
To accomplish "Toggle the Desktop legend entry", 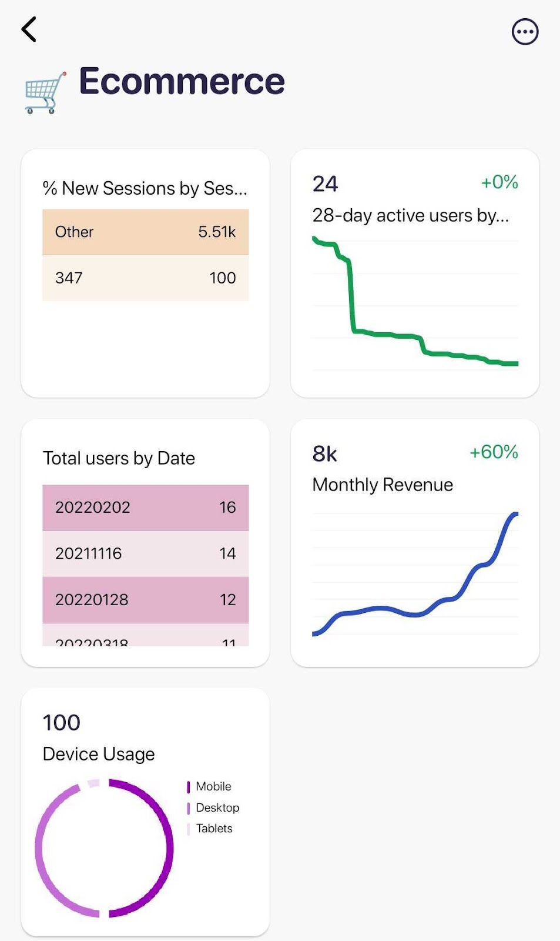I will (x=213, y=807).
